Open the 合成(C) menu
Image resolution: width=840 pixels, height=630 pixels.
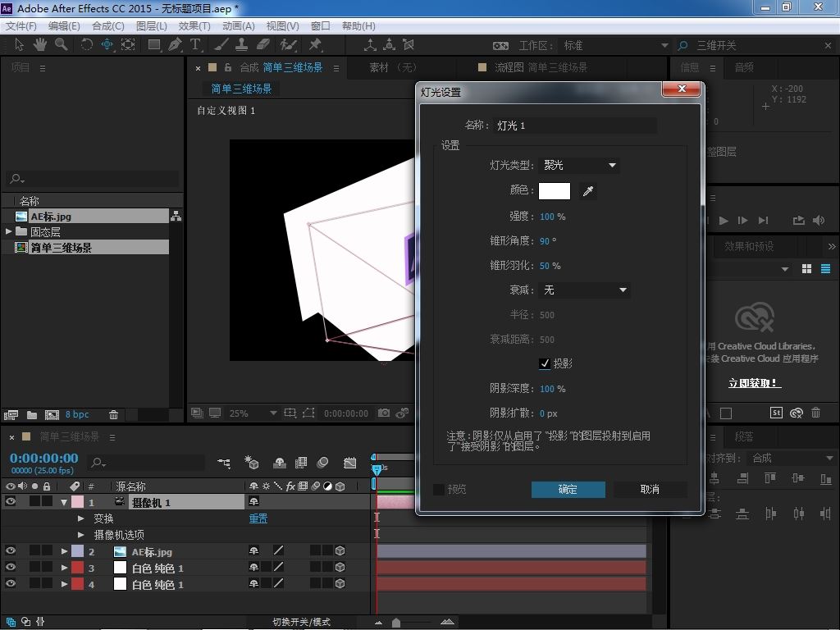108,25
